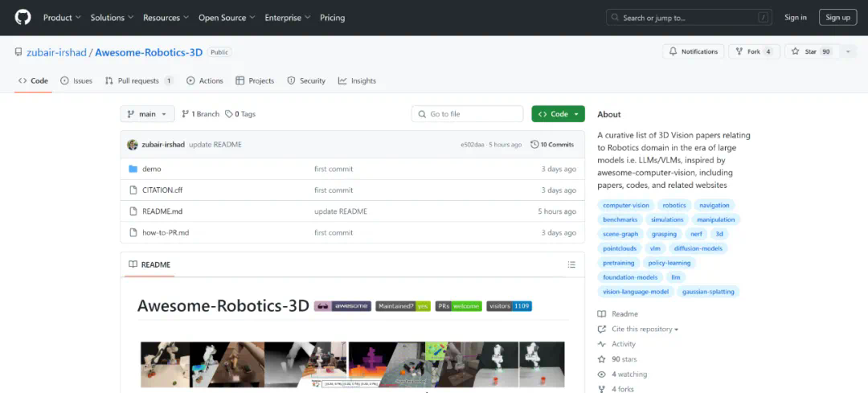The width and height of the screenshot is (868, 393).
Task: Click the GitHub logo icon
Action: pos(23,17)
